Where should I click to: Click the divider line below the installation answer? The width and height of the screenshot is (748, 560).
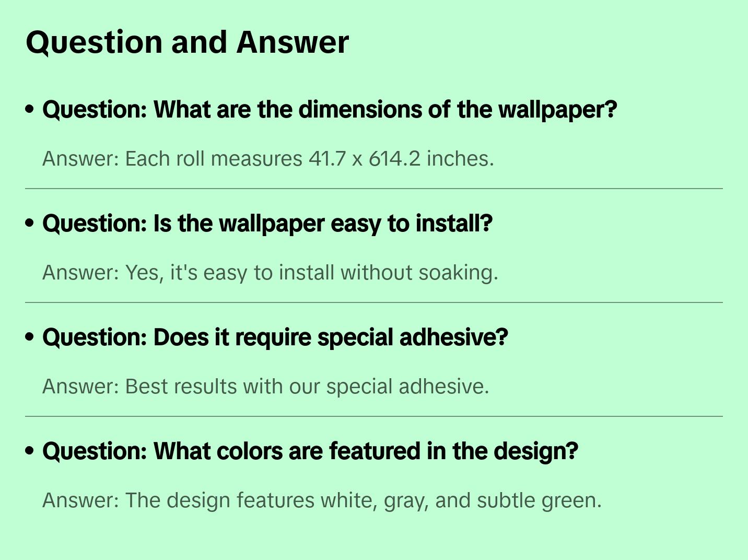coord(374,302)
